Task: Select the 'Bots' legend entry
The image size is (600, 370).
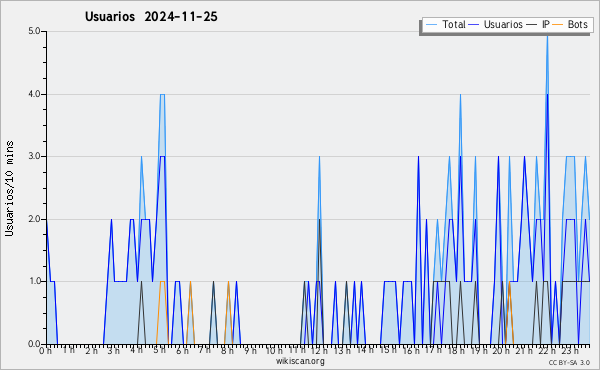Action: [570, 24]
